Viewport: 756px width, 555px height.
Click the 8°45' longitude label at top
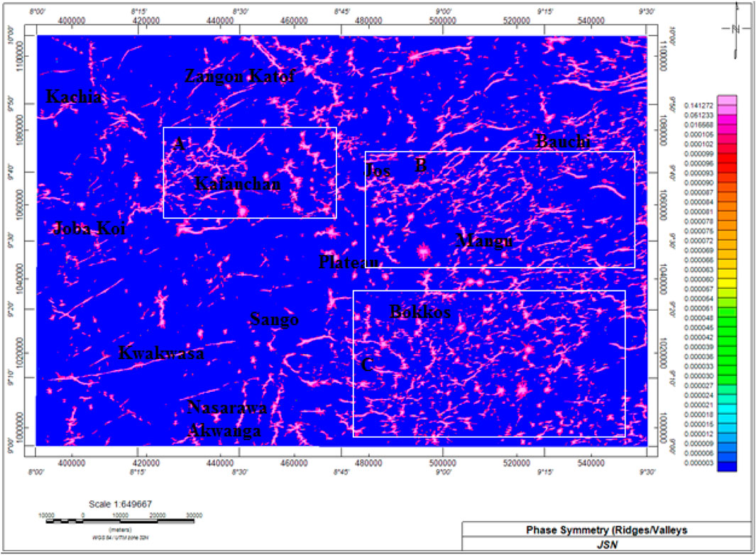click(342, 11)
